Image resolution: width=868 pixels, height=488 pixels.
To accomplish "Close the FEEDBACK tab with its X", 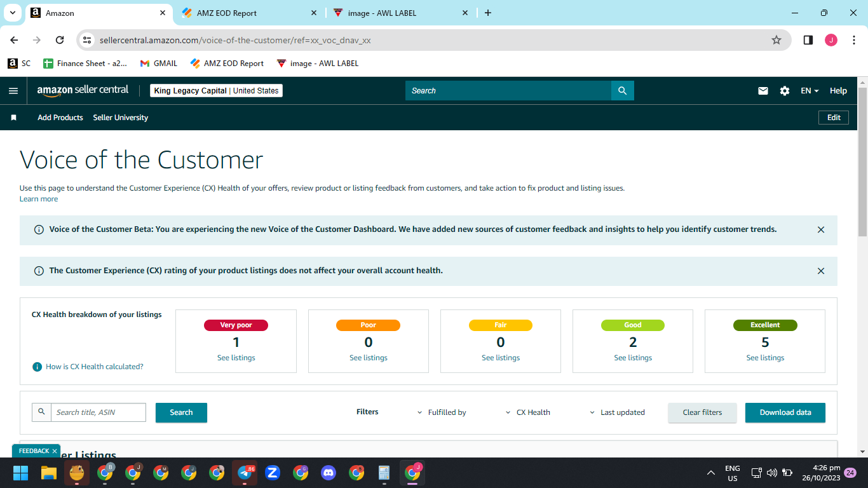I will tap(55, 451).
